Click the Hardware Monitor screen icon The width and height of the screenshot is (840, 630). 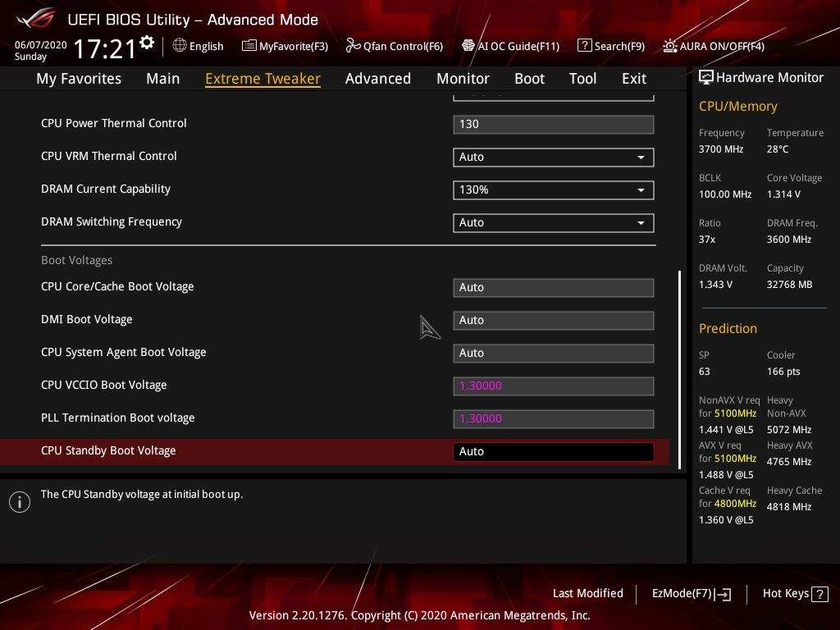point(706,78)
